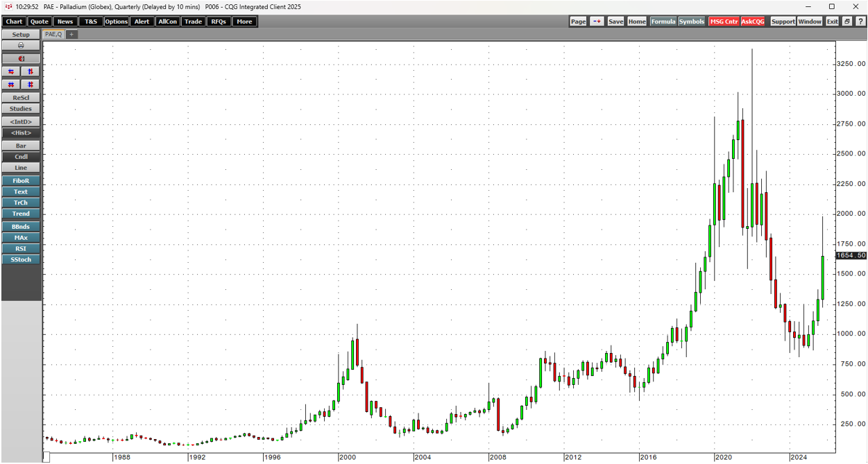Screen dimensions: 868x464
Task: Click the horizontal red-blue arrows icon
Action: point(11,71)
